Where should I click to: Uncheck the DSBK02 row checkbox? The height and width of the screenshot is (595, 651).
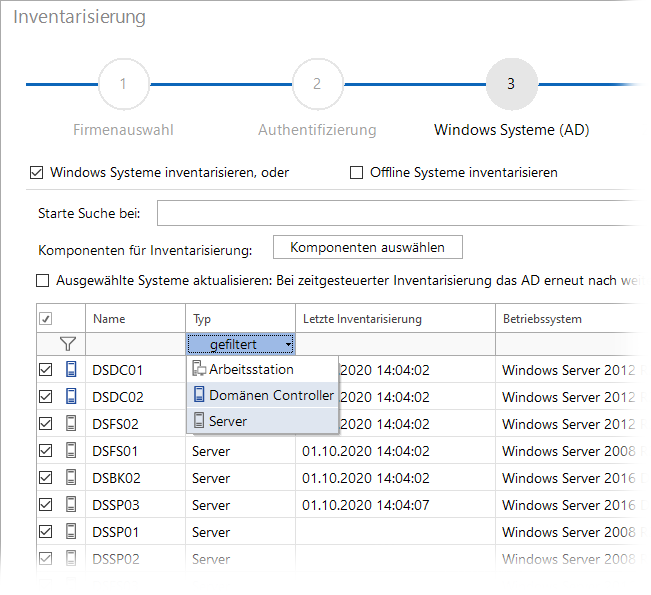click(45, 477)
